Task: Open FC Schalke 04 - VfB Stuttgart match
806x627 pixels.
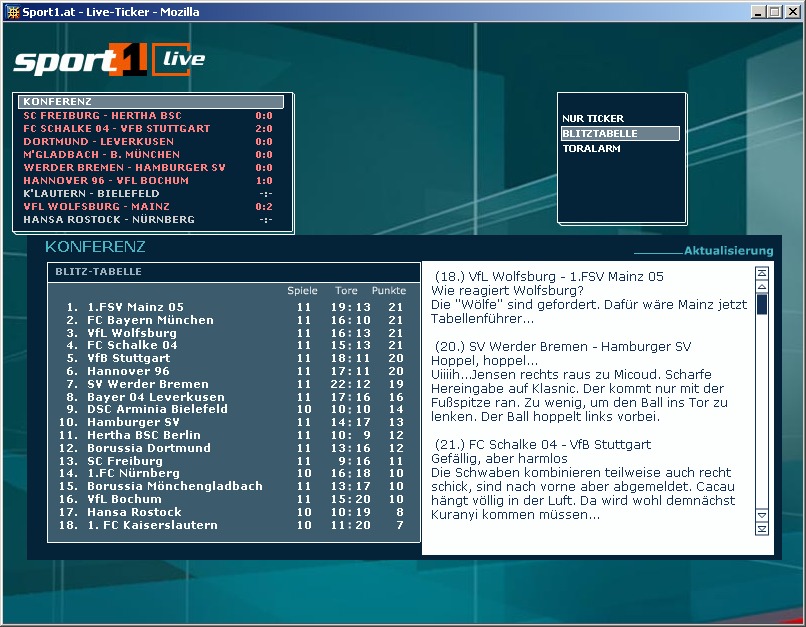Action: (x=148, y=128)
